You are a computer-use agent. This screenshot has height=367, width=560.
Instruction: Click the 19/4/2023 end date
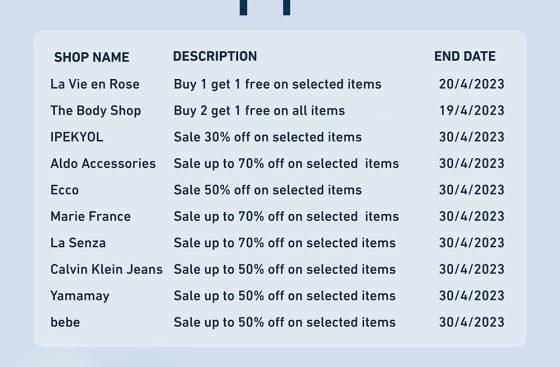point(471,111)
